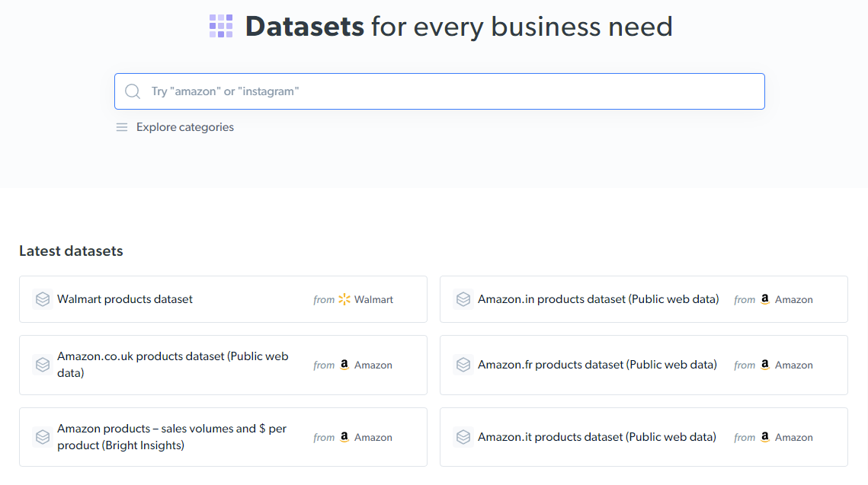Click the Bright Insights dataset stack icon
The height and width of the screenshot is (485, 868).
tap(43, 437)
